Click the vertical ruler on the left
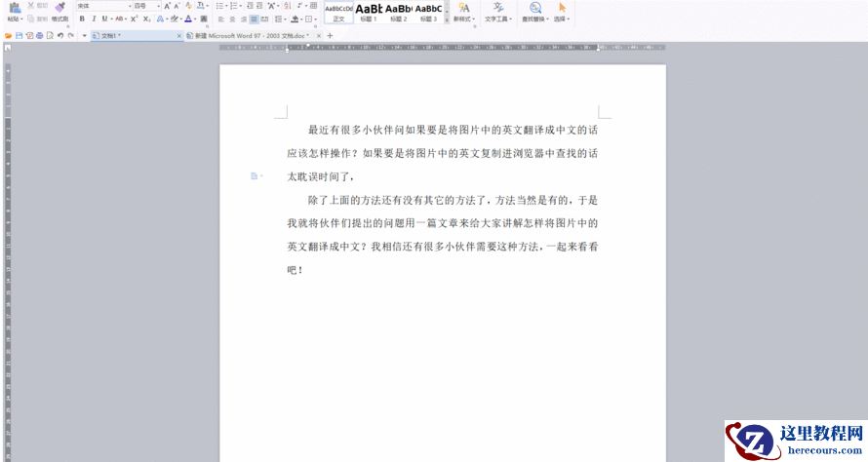This screenshot has width=868, height=462. click(x=8, y=263)
